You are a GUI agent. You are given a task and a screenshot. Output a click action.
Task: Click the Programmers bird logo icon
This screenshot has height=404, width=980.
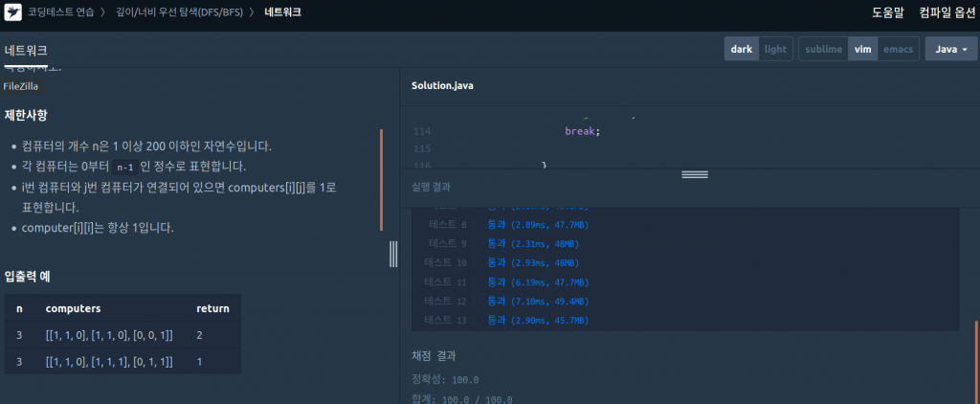coord(13,12)
